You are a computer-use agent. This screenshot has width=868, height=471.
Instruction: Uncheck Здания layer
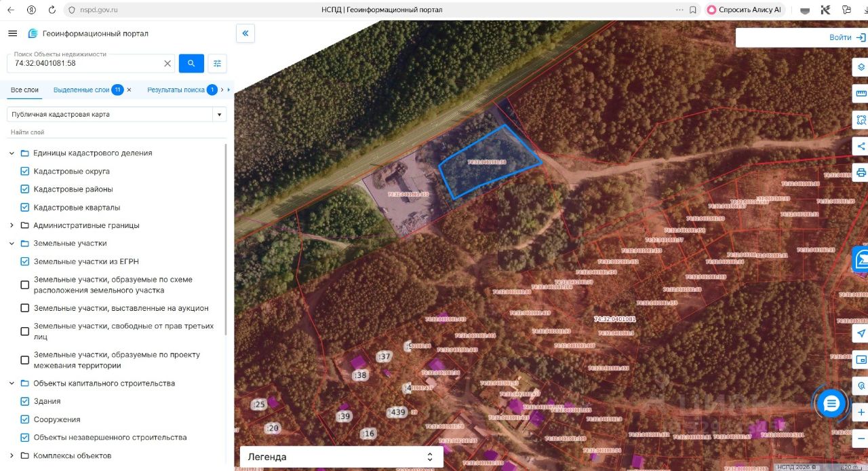25,401
